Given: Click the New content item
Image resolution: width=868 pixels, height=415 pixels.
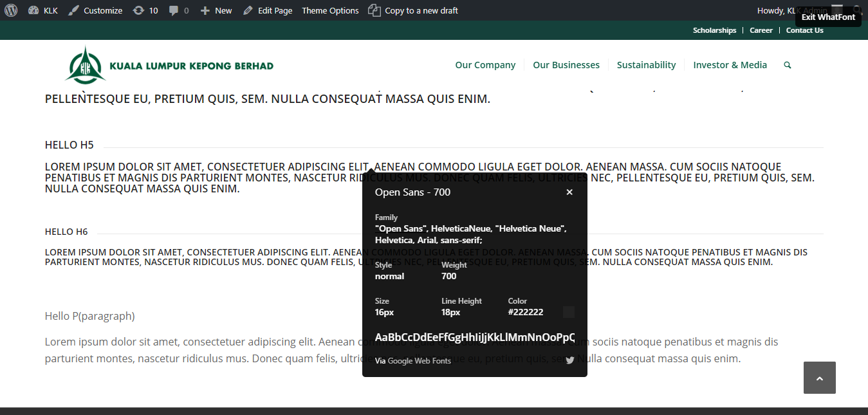Looking at the screenshot, I should pos(216,10).
